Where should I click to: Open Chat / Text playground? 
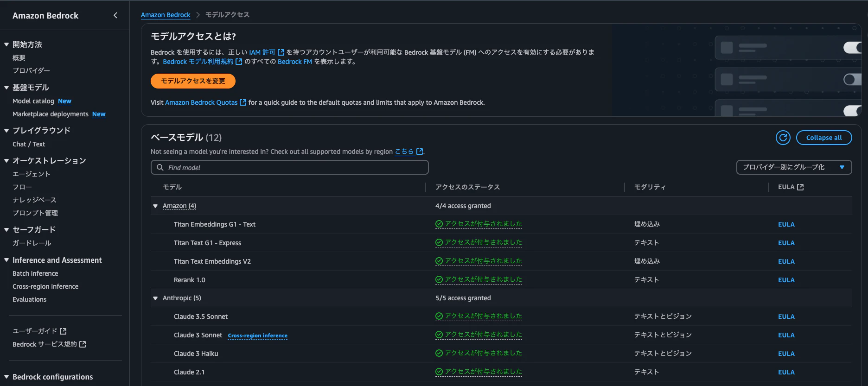[29, 144]
